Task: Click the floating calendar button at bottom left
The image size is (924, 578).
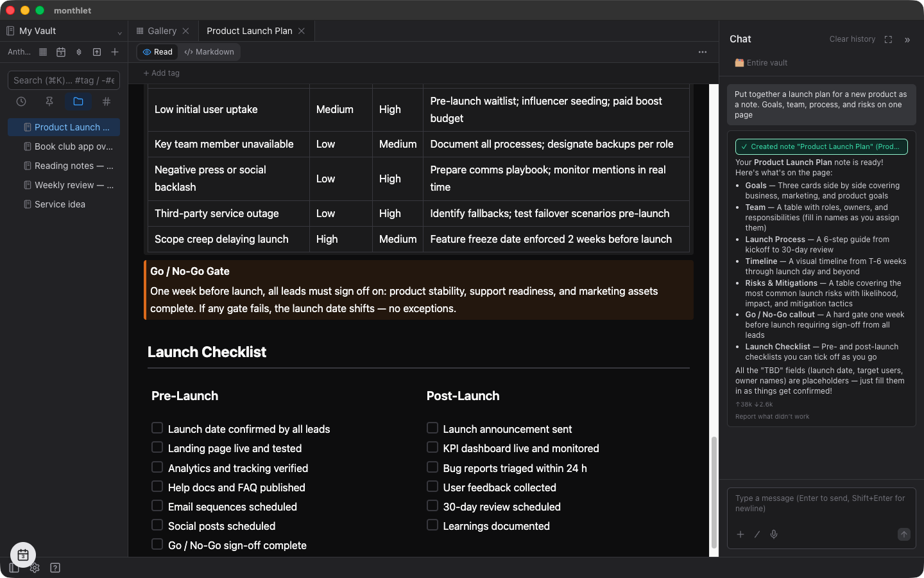Action: [23, 555]
